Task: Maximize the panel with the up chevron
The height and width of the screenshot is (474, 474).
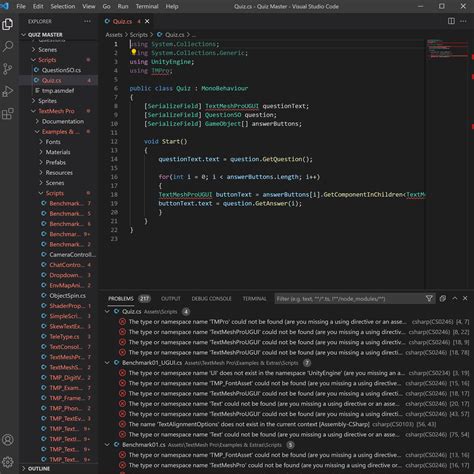Action: [455, 298]
